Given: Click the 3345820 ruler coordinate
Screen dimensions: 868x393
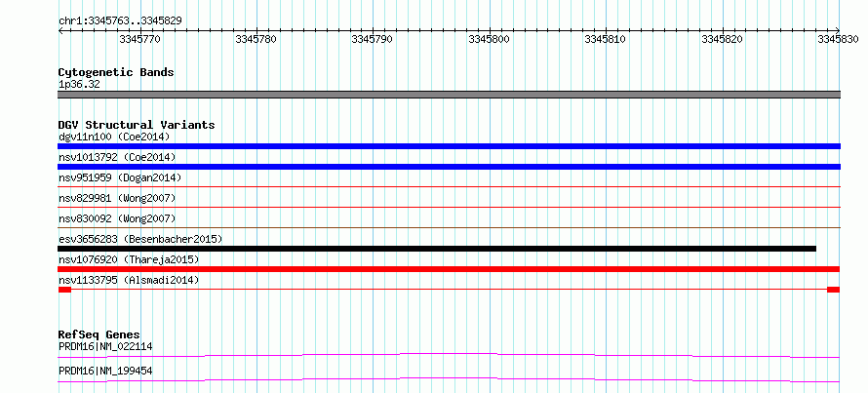Looking at the screenshot, I should [x=722, y=39].
